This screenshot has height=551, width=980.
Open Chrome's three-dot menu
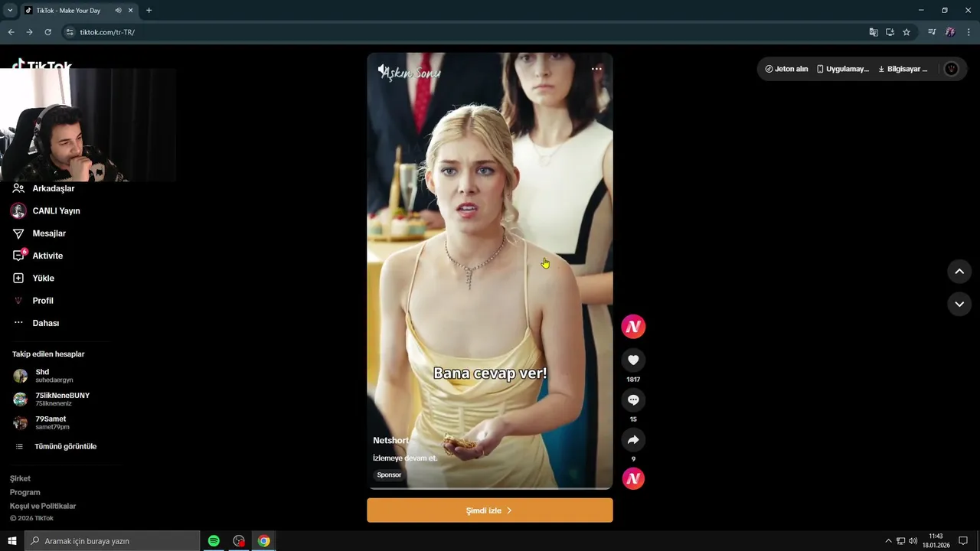coord(969,32)
